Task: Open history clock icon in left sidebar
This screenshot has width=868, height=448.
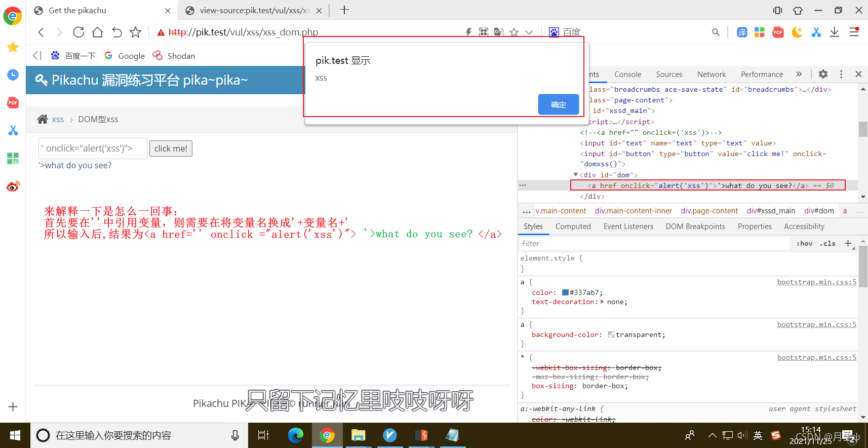Action: pos(13,75)
